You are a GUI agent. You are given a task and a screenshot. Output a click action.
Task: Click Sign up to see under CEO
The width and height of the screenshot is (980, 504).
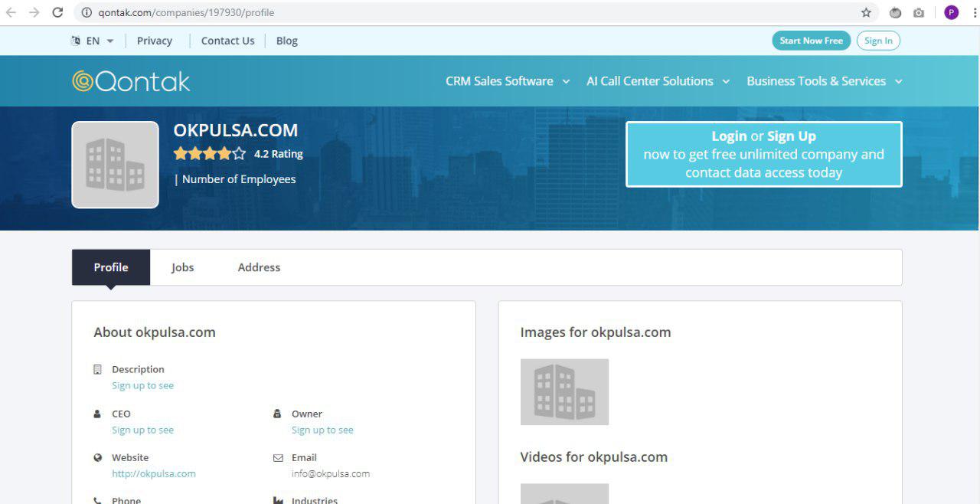click(142, 430)
